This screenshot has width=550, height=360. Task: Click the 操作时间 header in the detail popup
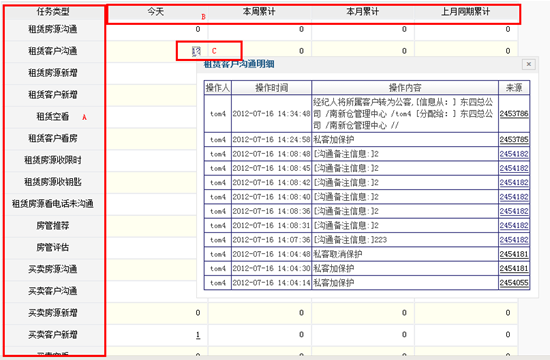(x=271, y=88)
